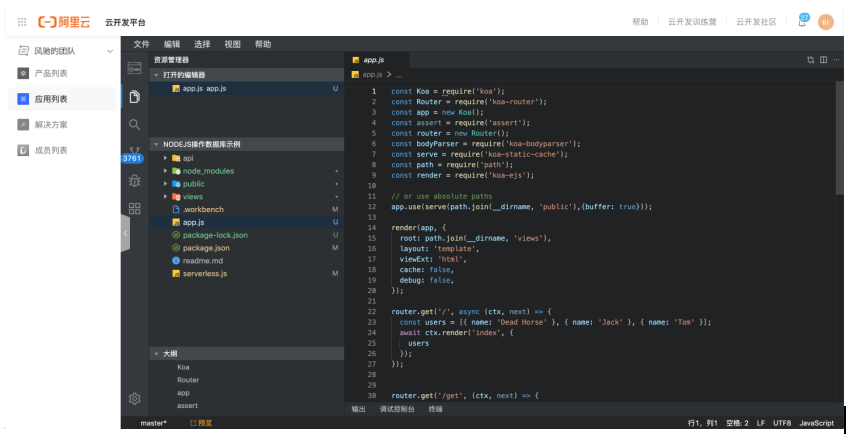Click the compare changes icon in editor toolbar
This screenshot has height=441, width=854.
810,60
